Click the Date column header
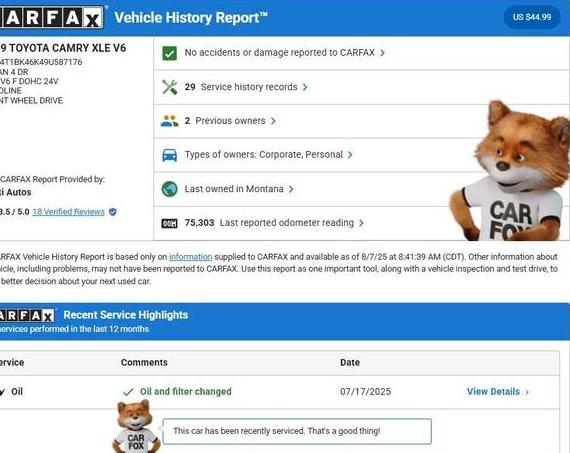Screen dimensions: 570x453 pos(350,362)
